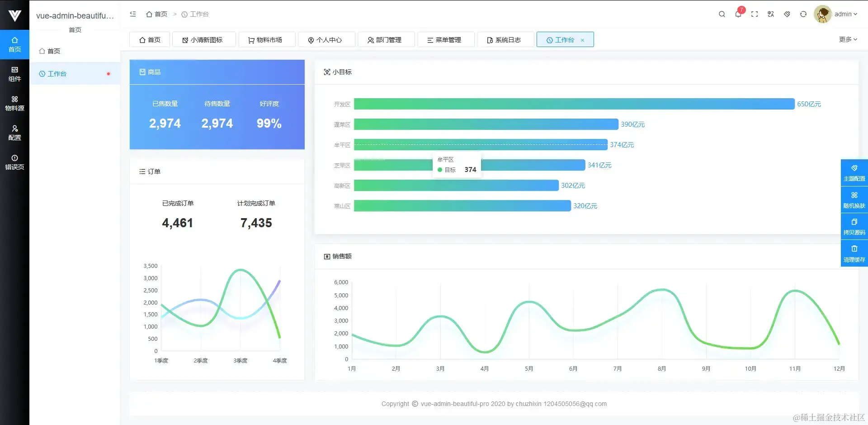Select 组件 in the left sidebar
Viewport: 868px width, 425px height.
click(14, 74)
